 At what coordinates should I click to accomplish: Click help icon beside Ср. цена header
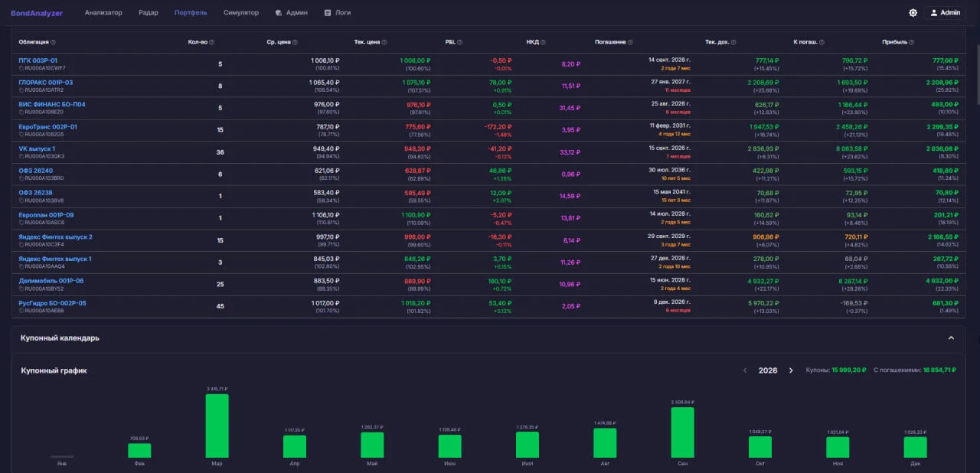tap(295, 42)
